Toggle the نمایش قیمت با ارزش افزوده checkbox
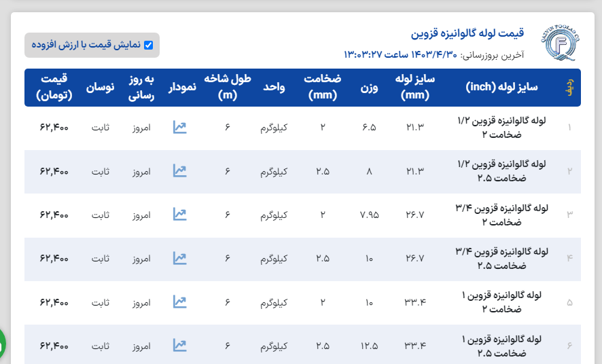The width and height of the screenshot is (602, 364). coord(148,45)
